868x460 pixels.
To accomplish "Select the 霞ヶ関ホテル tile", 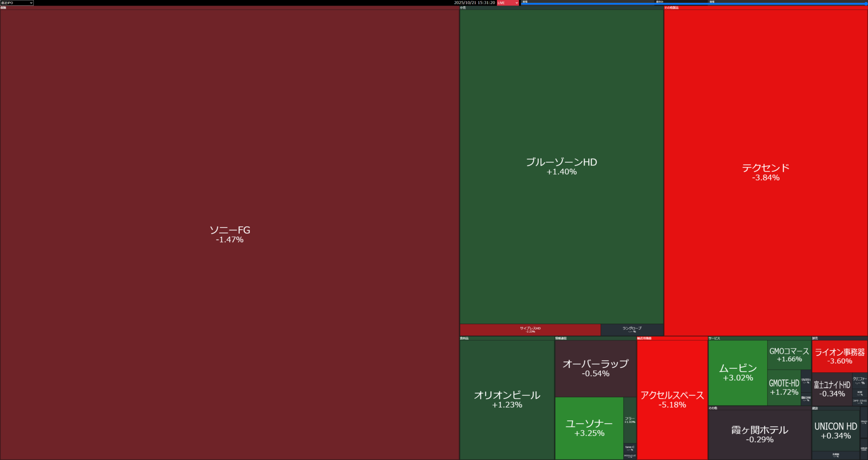I will coord(759,434).
